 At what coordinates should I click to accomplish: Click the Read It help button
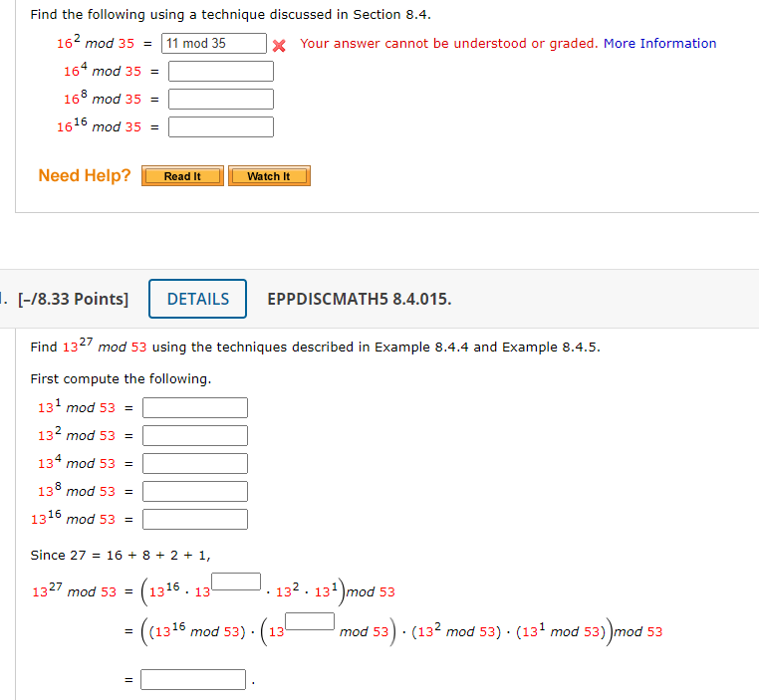click(182, 176)
